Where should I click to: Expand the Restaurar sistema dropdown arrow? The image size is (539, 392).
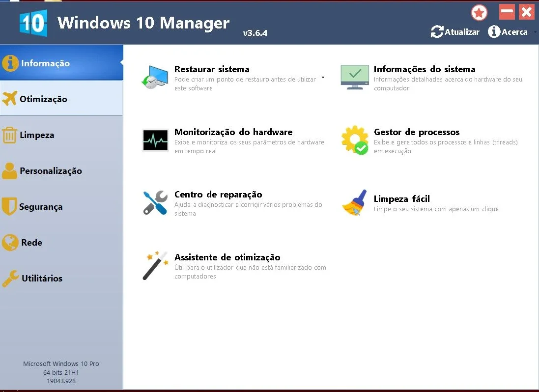click(323, 77)
